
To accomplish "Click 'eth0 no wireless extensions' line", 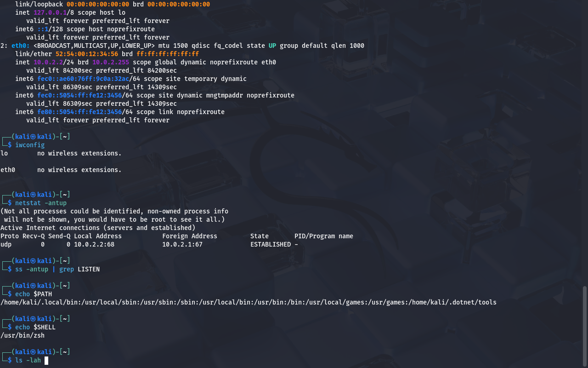I will click(x=61, y=170).
